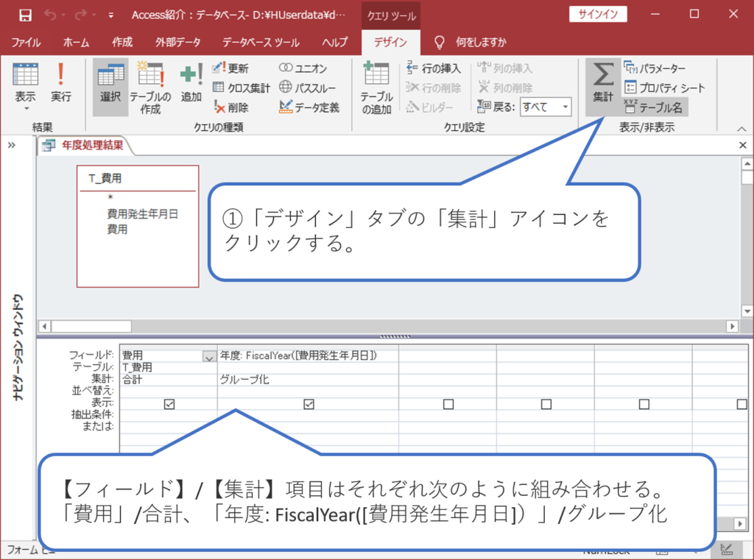
Task: Click table pane scroll up arrow
Action: click(x=747, y=164)
